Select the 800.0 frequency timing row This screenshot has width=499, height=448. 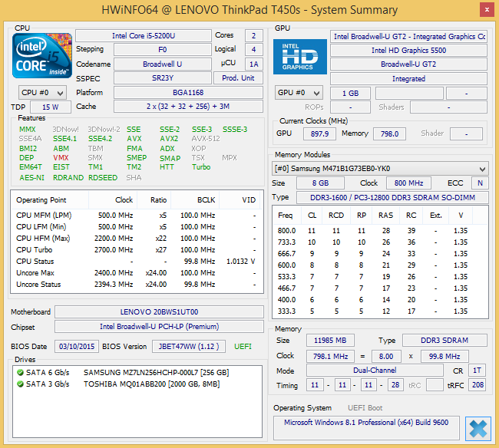[x=380, y=231]
